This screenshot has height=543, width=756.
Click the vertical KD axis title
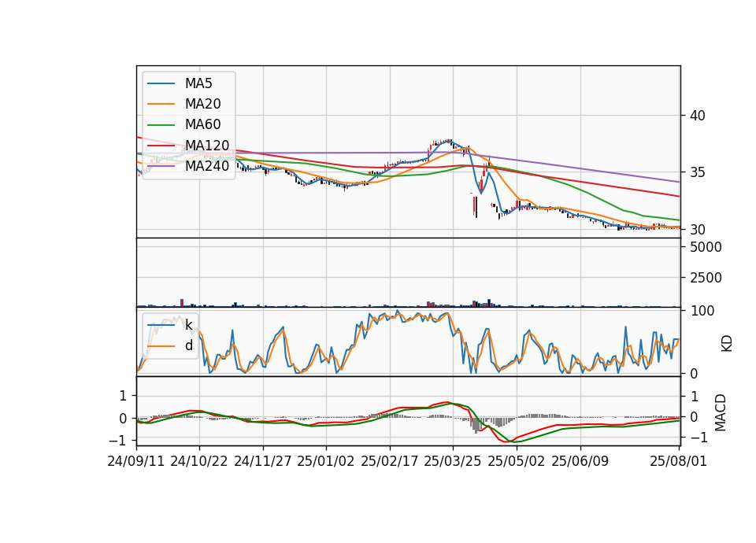727,343
